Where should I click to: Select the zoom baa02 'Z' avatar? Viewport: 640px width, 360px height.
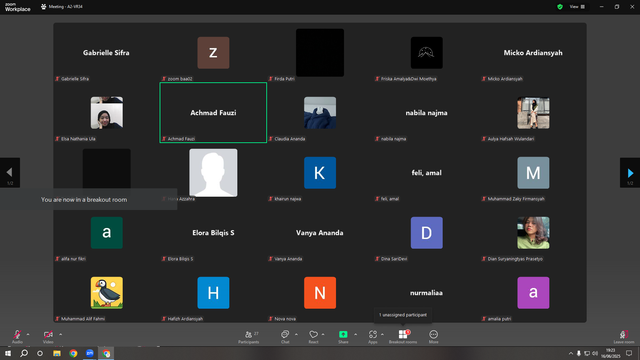pyautogui.click(x=213, y=53)
